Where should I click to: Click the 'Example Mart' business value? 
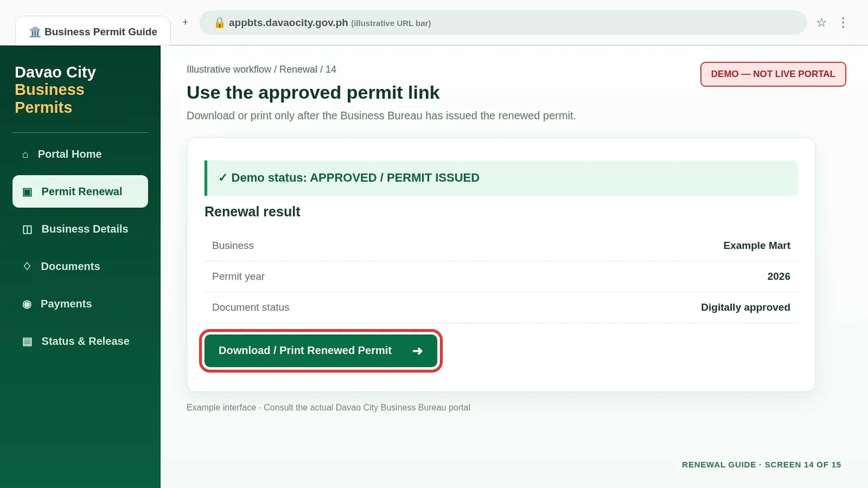pyautogui.click(x=756, y=246)
